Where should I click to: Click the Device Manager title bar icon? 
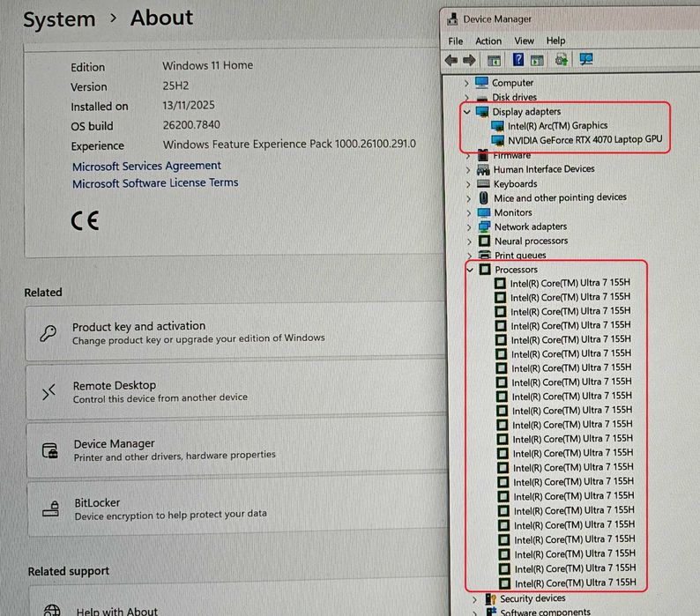(452, 19)
